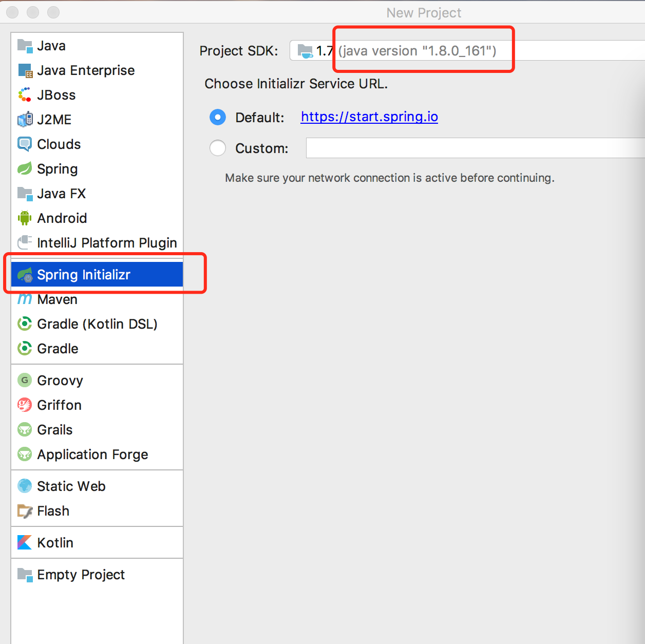Click the Groovy G icon

click(25, 381)
